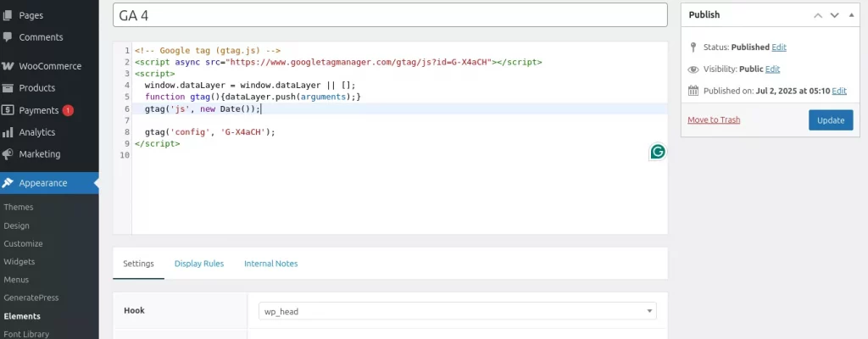Switch to the Internal Notes tab

(x=270, y=264)
